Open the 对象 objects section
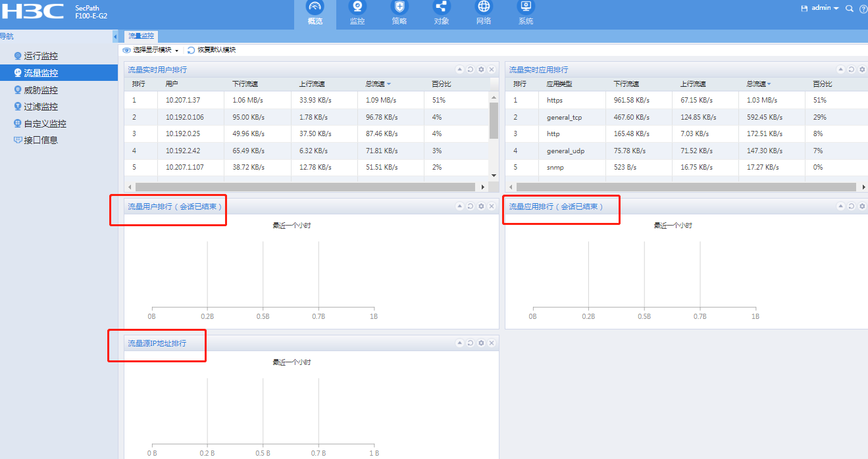The image size is (868, 459). pos(442,14)
